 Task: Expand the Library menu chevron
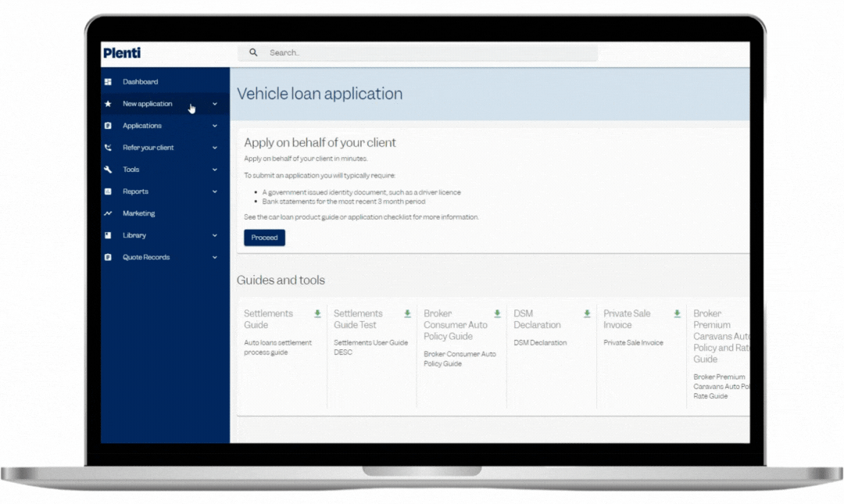pyautogui.click(x=215, y=235)
